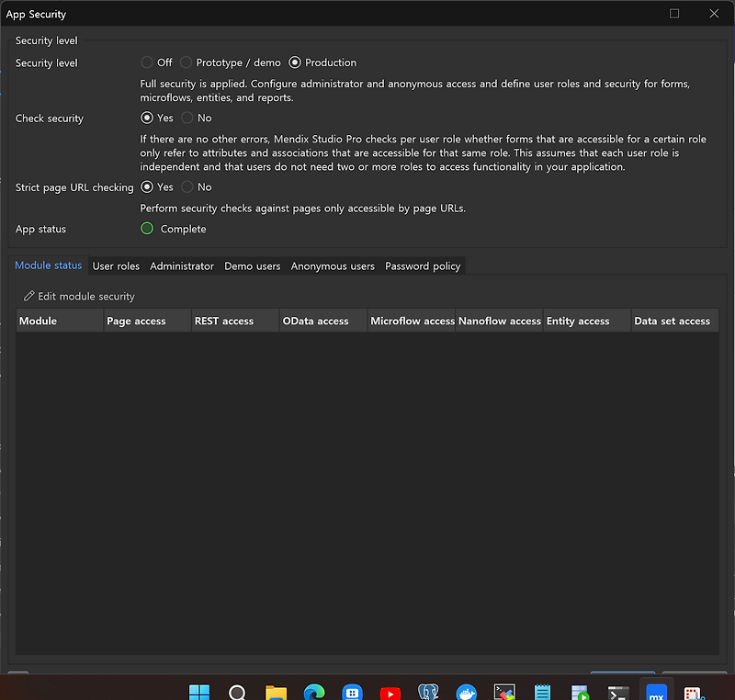Enable Check security with Yes option
The width and height of the screenshot is (735, 700).
pyautogui.click(x=145, y=118)
